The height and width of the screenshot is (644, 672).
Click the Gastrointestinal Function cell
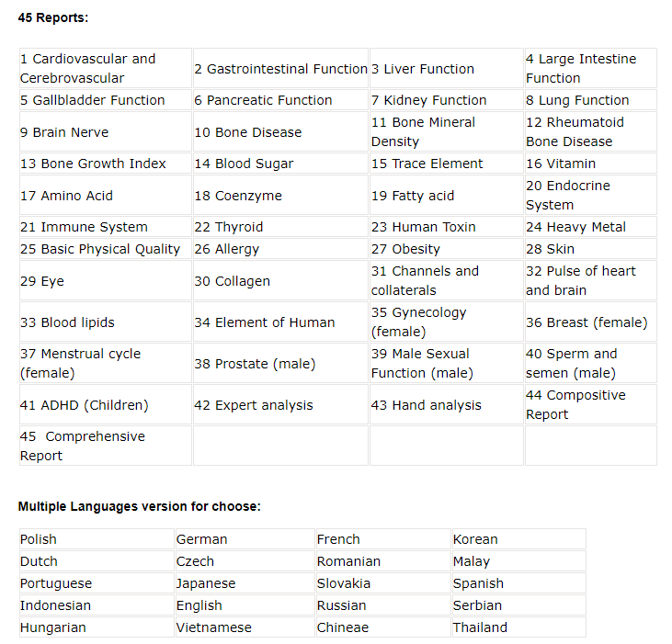280,69
